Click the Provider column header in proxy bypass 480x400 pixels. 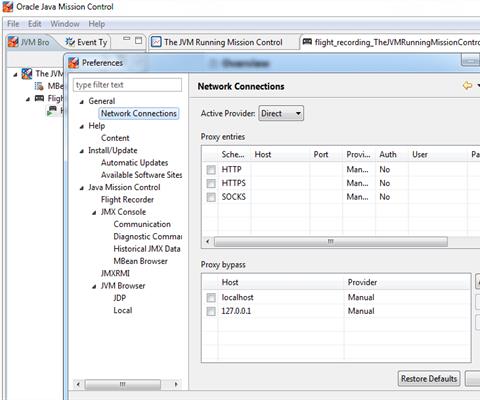pyautogui.click(x=407, y=282)
